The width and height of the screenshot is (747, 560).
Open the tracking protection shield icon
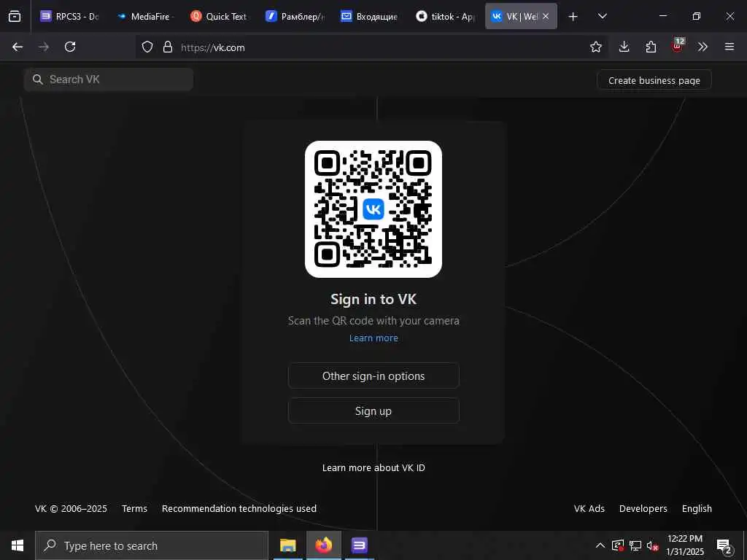(147, 47)
